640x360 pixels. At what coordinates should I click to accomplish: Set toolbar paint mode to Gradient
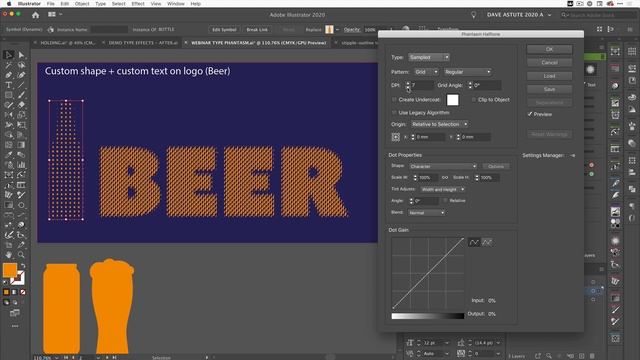click(15, 292)
